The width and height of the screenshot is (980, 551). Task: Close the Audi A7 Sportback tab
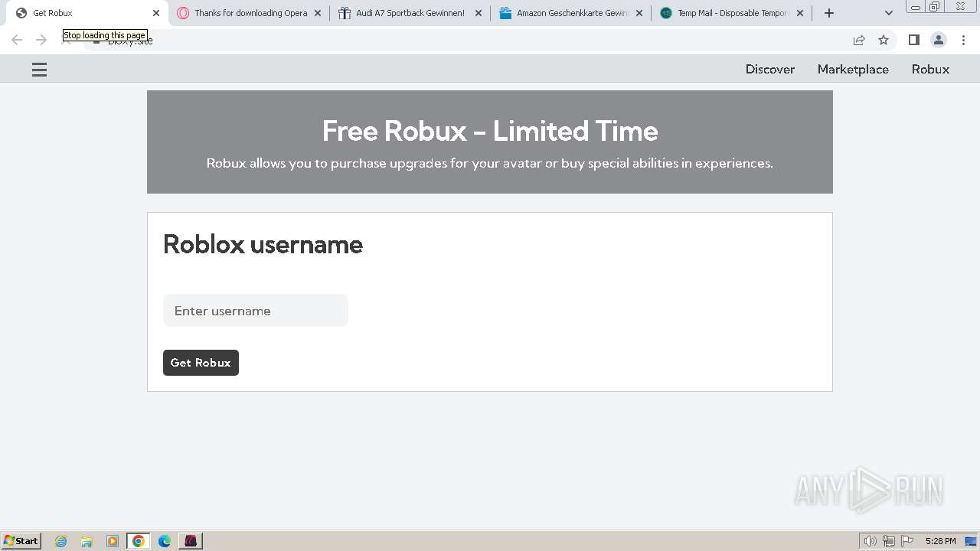click(x=479, y=13)
